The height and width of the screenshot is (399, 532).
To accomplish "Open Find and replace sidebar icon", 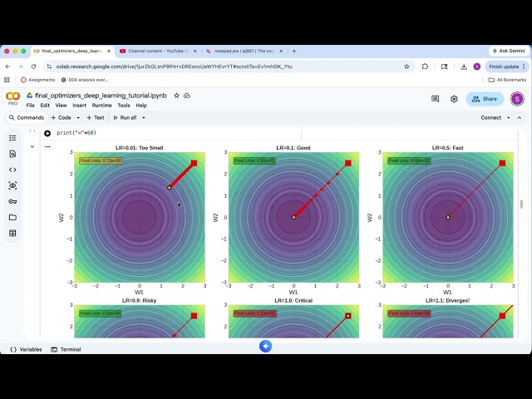I will [x=12, y=154].
